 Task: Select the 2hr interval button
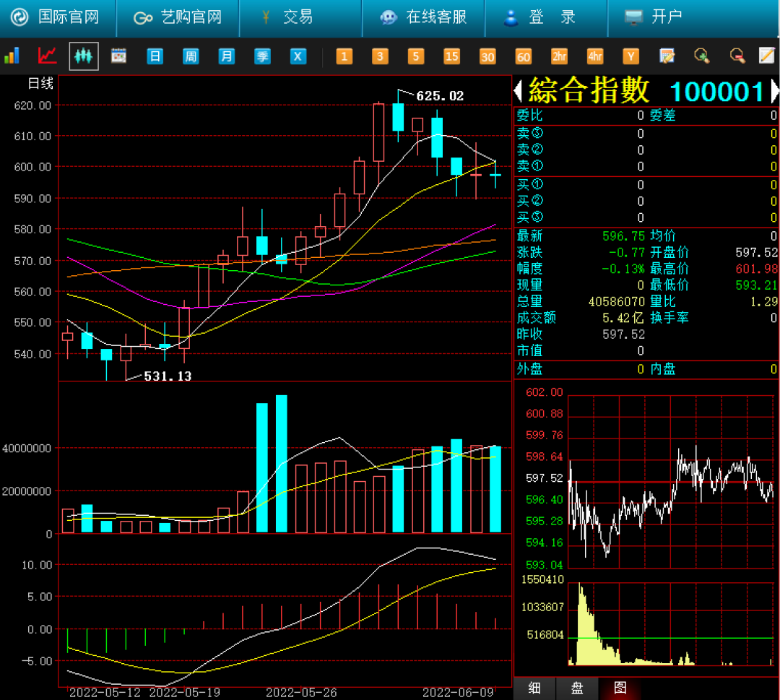click(x=559, y=56)
